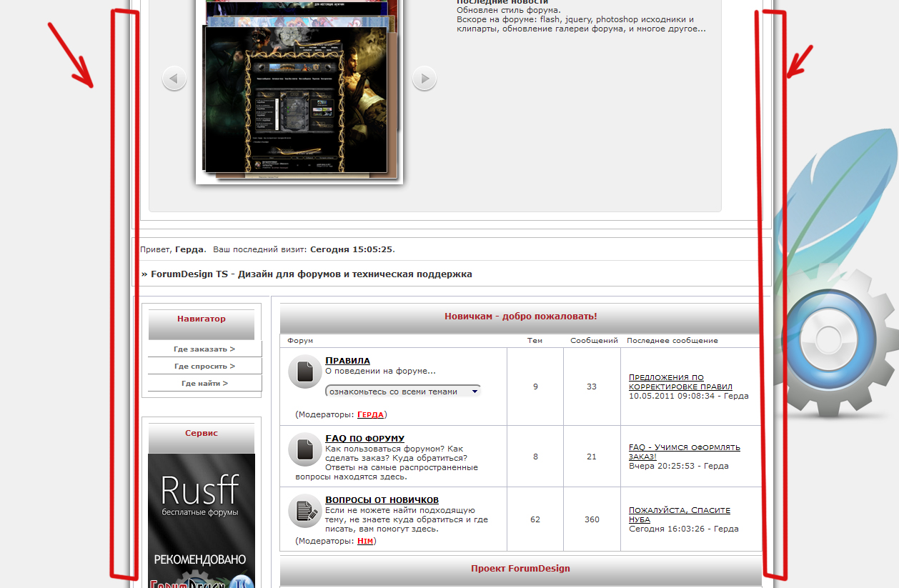Expand the 'Где заказать >' navigator item

(204, 349)
